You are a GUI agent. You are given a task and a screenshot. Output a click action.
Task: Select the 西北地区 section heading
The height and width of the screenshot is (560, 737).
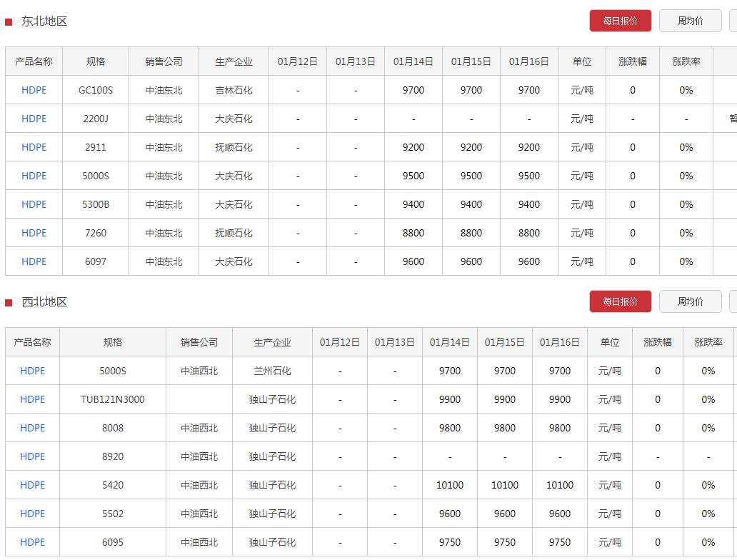[x=44, y=302]
